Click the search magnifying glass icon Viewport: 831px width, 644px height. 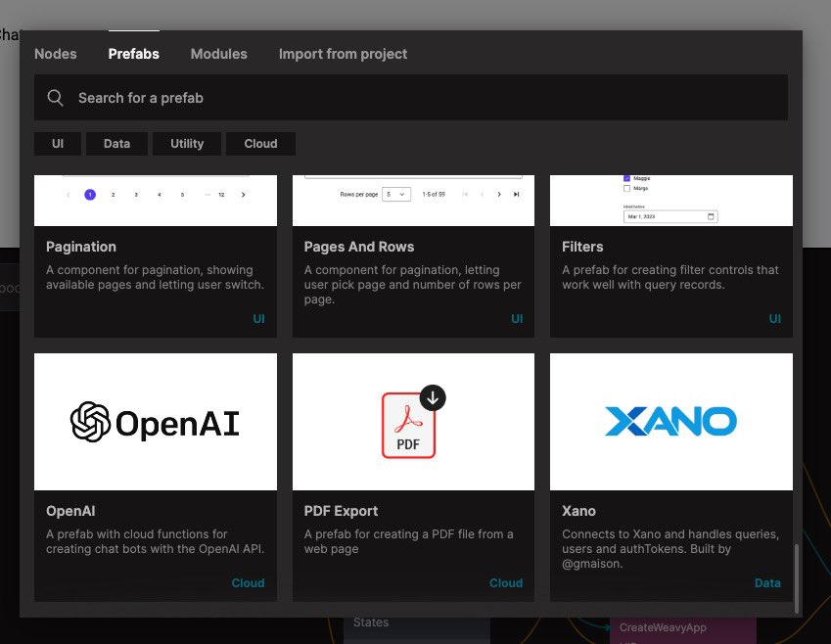pos(56,98)
